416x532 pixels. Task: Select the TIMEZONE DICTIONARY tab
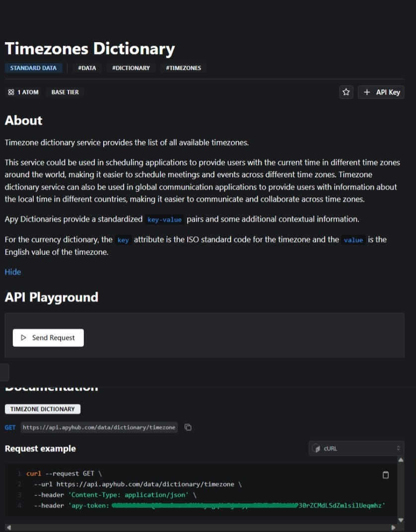coord(42,409)
